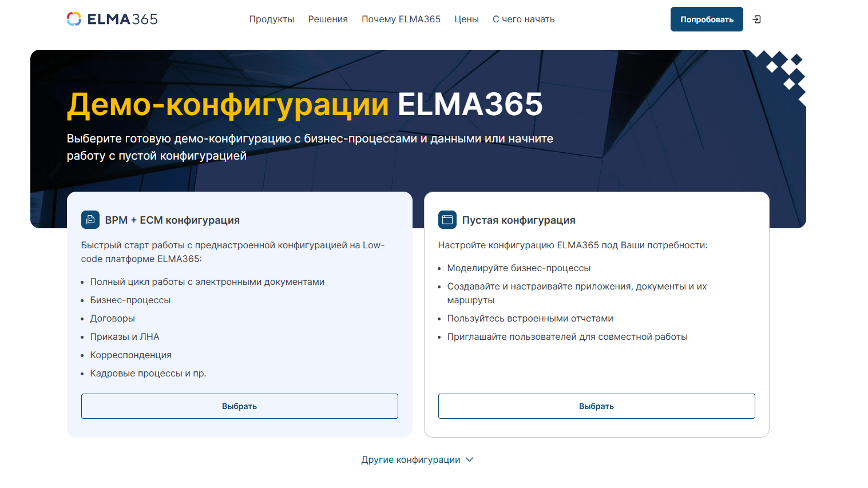Click the Пустая конфигурация heading
The height and width of the screenshot is (488, 868).
[518, 220]
